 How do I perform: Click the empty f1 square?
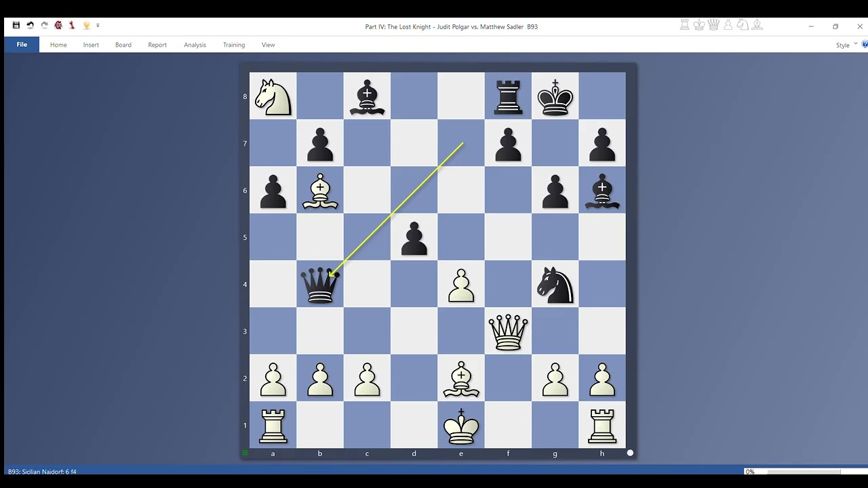point(508,425)
